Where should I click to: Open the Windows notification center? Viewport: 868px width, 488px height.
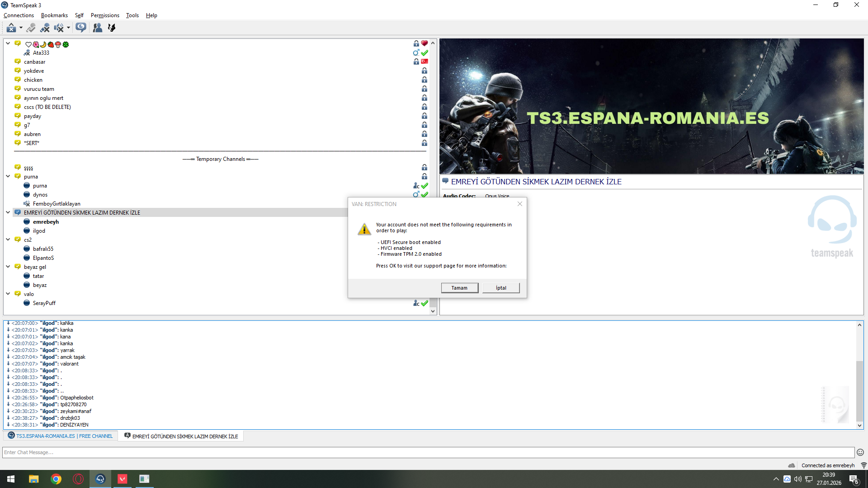[854, 479]
